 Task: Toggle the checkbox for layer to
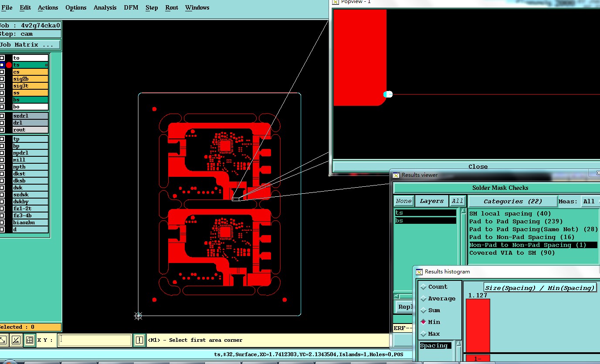pos(2,58)
